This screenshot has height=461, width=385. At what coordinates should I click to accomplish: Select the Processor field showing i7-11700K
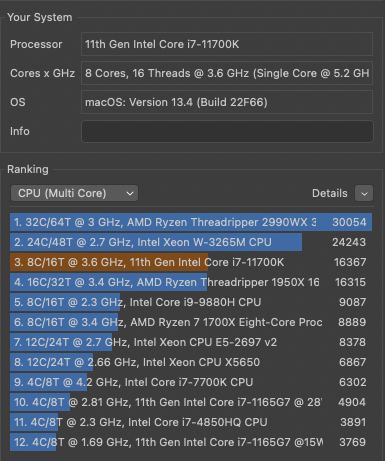[227, 44]
